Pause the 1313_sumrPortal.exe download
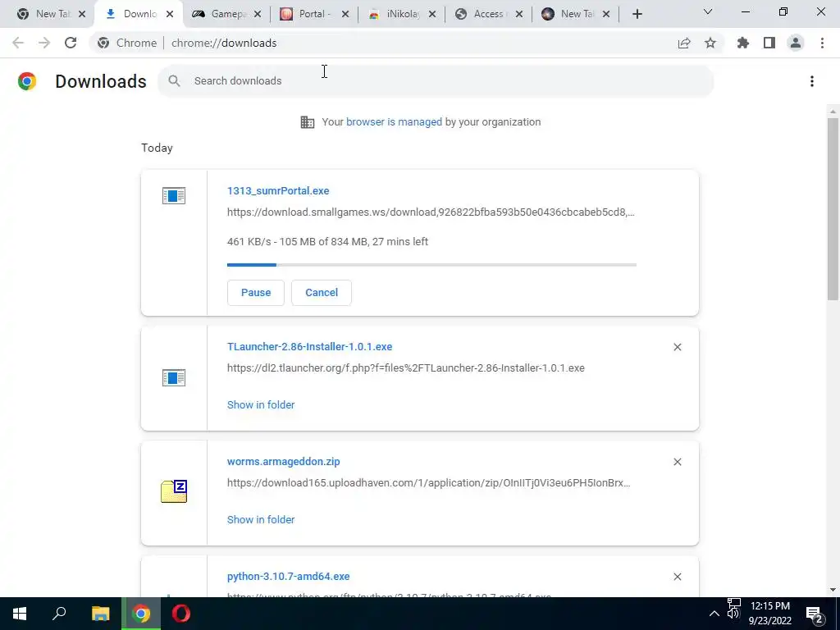The image size is (840, 630). (x=256, y=293)
